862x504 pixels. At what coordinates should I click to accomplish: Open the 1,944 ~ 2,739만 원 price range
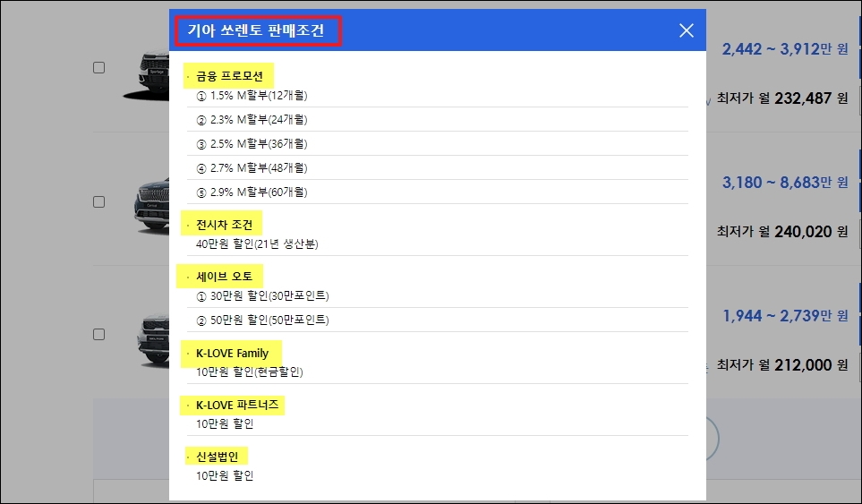coord(785,316)
